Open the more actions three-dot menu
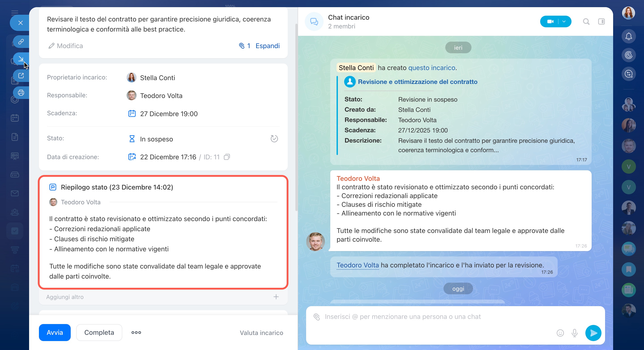Viewport: 644px width, 350px height. (136, 333)
